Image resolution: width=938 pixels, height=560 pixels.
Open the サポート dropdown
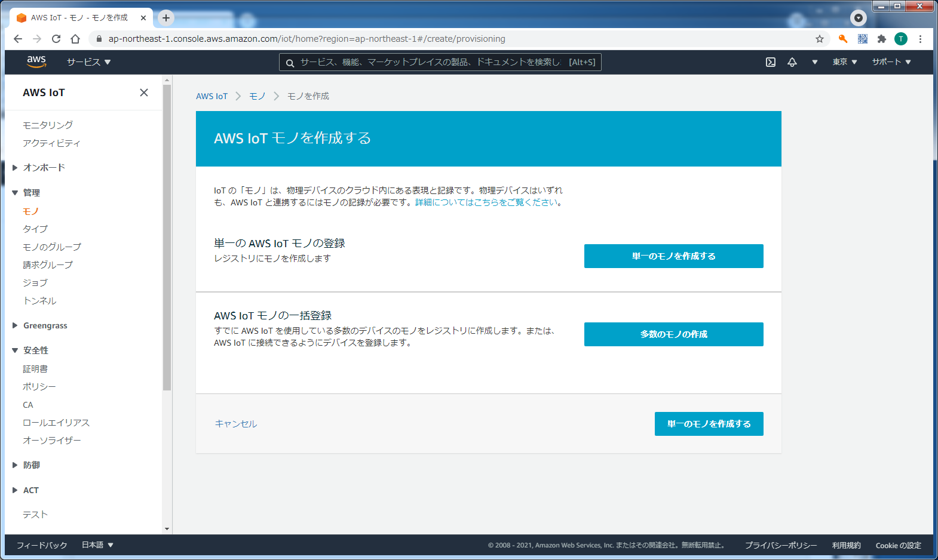tap(891, 62)
